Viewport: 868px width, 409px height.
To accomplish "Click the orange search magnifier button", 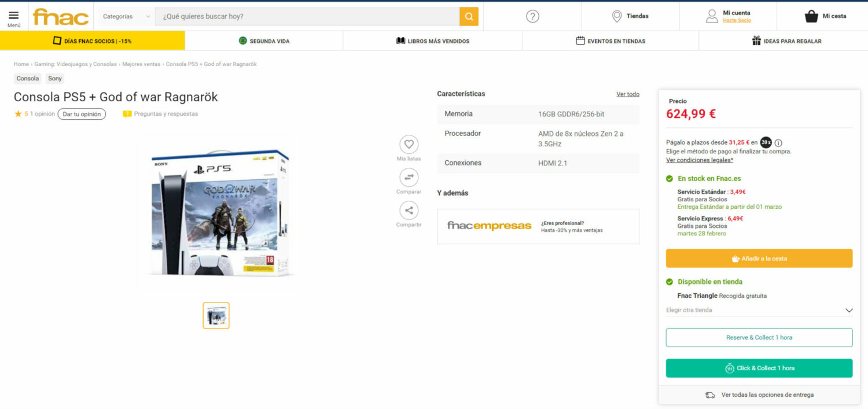I will point(469,16).
